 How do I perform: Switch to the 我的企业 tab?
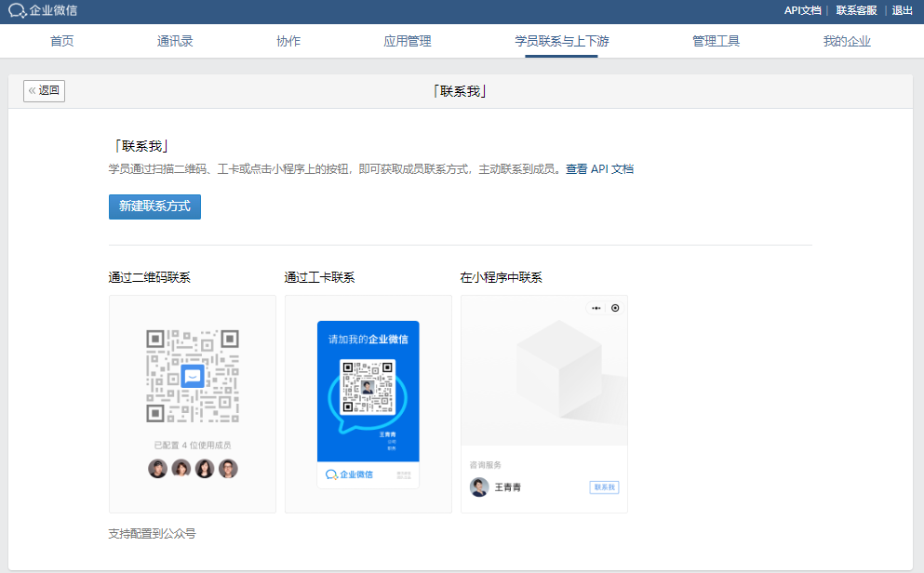pos(847,41)
